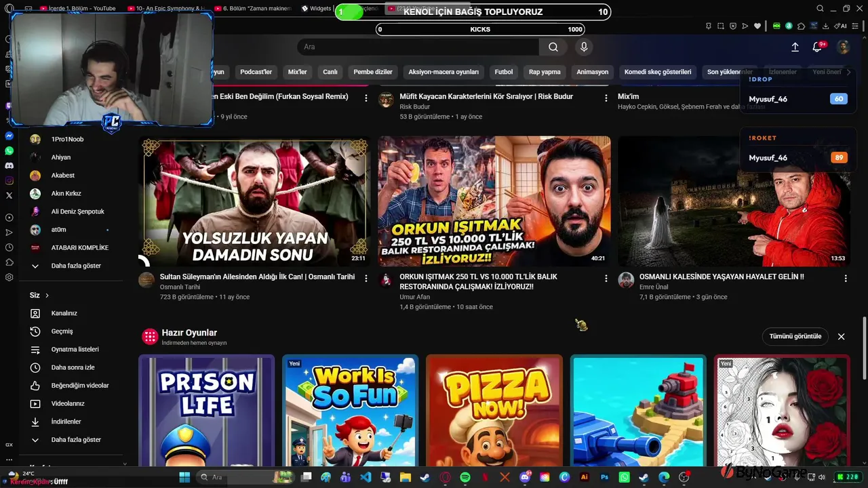The height and width of the screenshot is (488, 868).
Task: Click the browser tab search magnifier
Action: [x=821, y=9]
